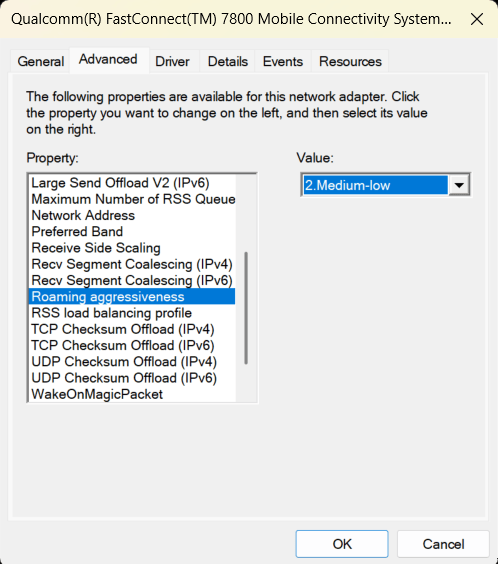Click the Property list scrollbar thumb

pos(246,308)
